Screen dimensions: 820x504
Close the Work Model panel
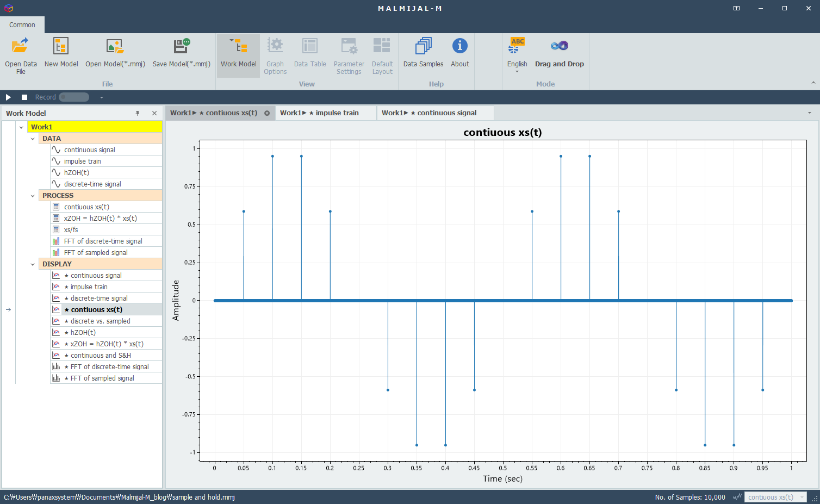(154, 113)
